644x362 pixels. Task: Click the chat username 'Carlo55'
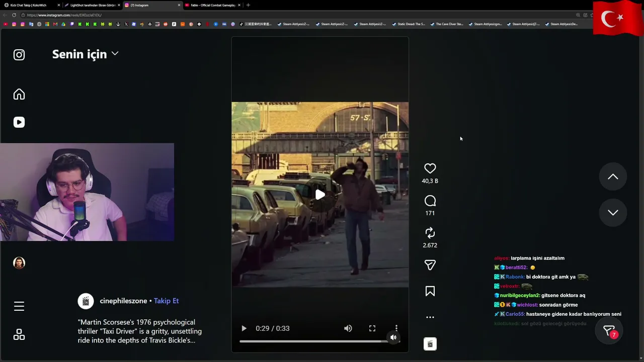coord(515,314)
